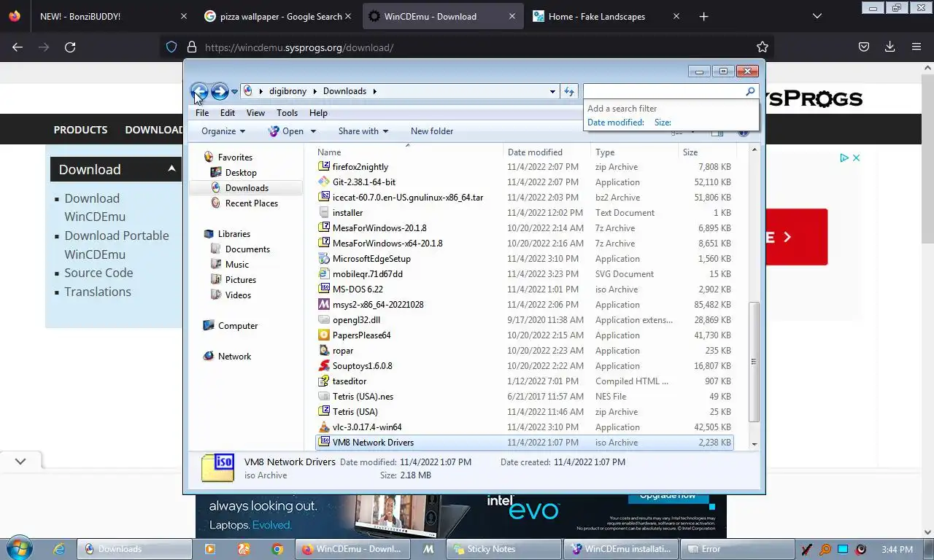Create a New folder
Image resolution: width=934 pixels, height=560 pixels.
(x=432, y=131)
